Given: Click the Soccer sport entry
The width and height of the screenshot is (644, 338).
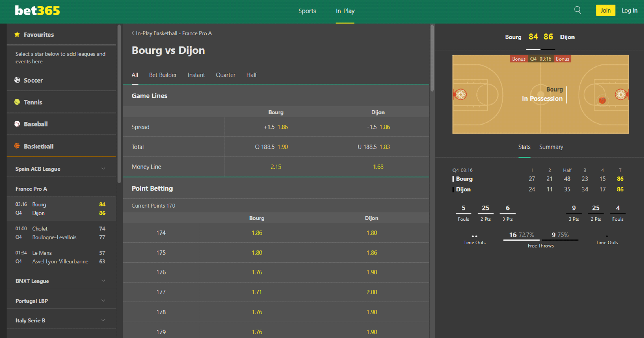Looking at the screenshot, I should (61, 80).
